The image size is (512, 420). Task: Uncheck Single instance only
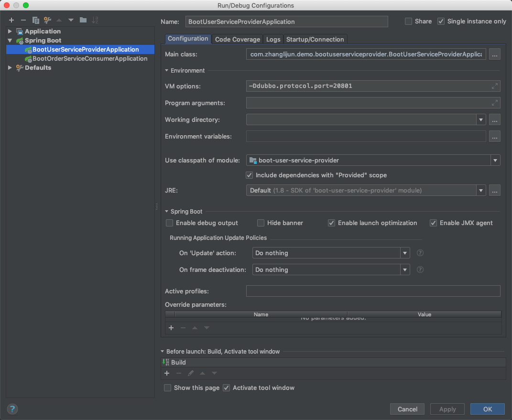point(441,22)
